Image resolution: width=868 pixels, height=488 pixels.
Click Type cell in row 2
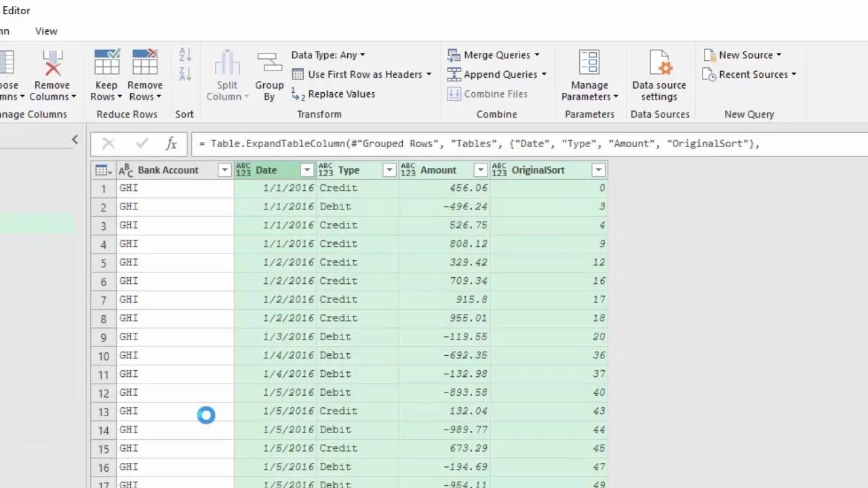click(x=358, y=207)
